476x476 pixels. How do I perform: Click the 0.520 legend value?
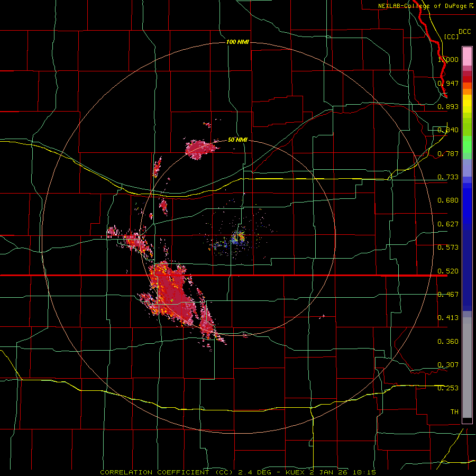tap(448, 271)
